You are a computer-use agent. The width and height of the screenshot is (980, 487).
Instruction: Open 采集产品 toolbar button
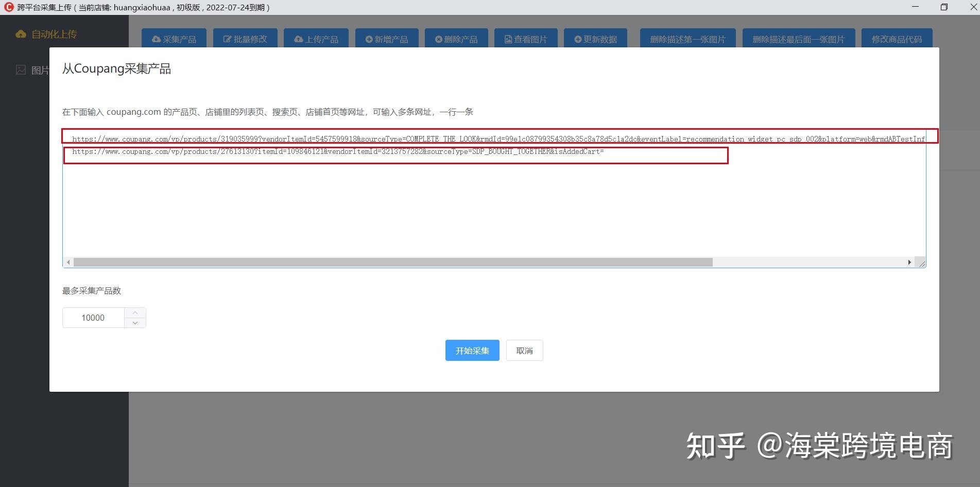174,39
